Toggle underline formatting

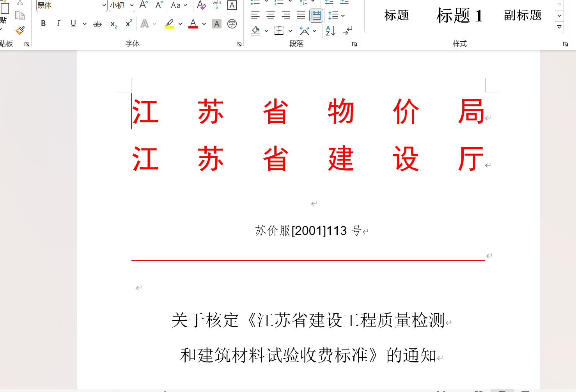pyautogui.click(x=73, y=23)
